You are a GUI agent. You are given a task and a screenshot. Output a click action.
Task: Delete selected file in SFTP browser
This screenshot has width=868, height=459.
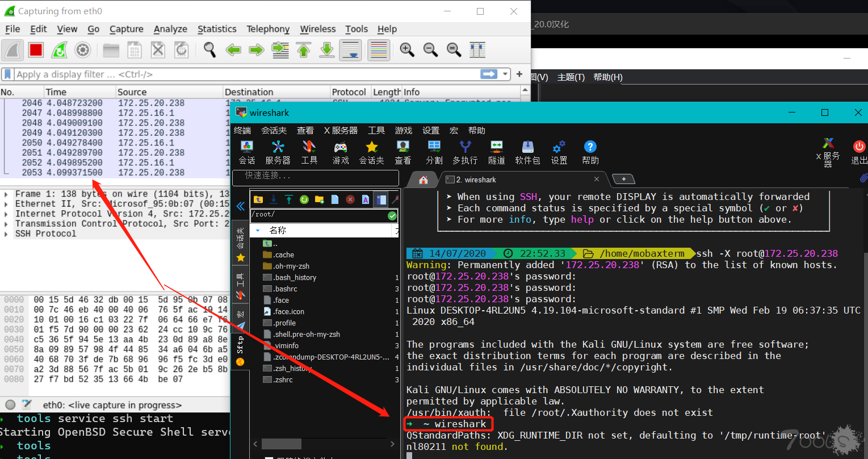[x=350, y=199]
